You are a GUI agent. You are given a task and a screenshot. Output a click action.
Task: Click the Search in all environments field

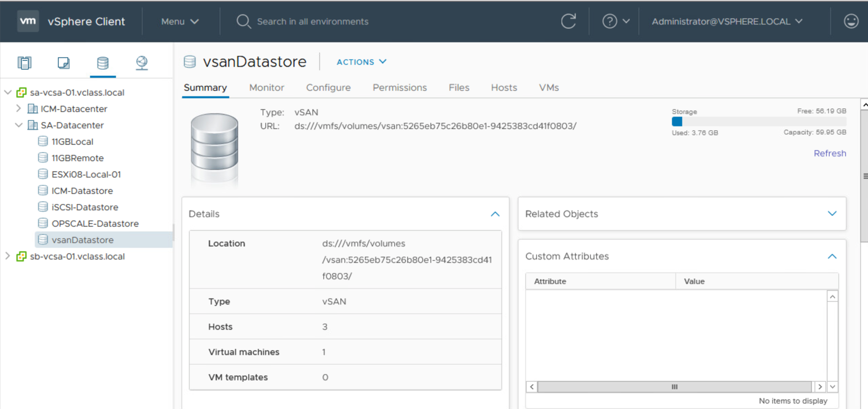tap(313, 21)
